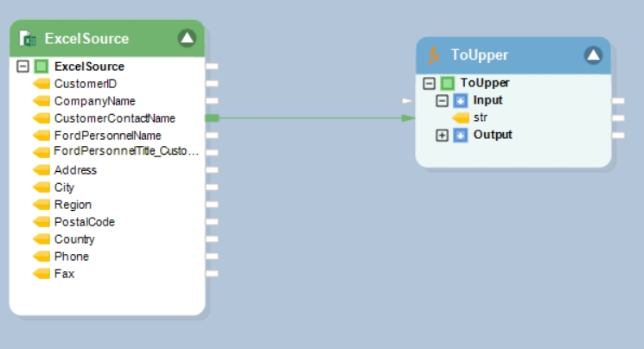Screen dimensions: 644x349
Task: Click the input port left of Input node
Action: pyautogui.click(x=407, y=100)
